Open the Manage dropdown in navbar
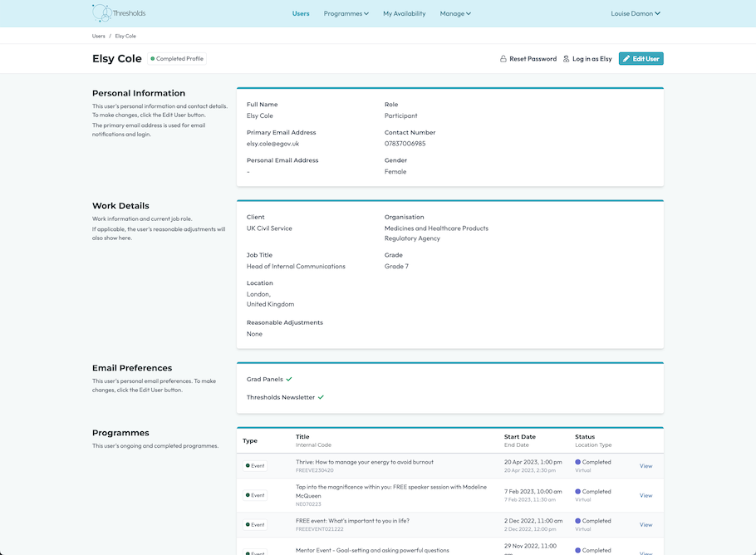The image size is (756, 555). tap(455, 13)
